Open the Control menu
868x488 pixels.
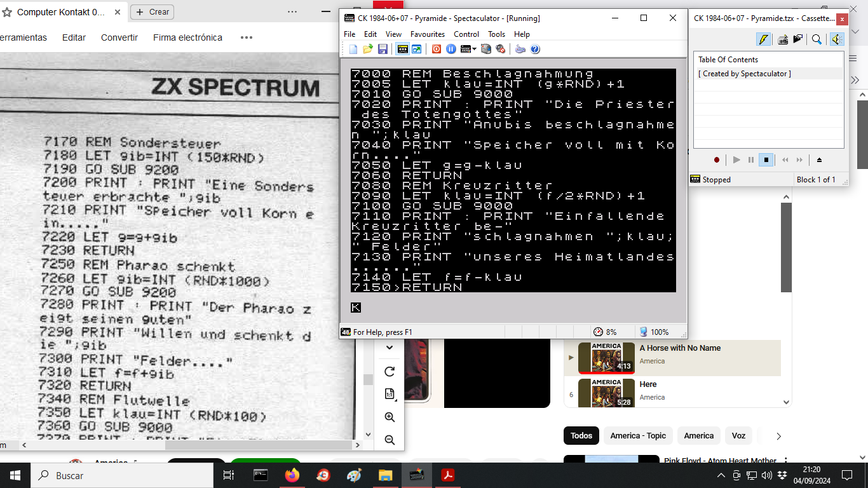(466, 34)
